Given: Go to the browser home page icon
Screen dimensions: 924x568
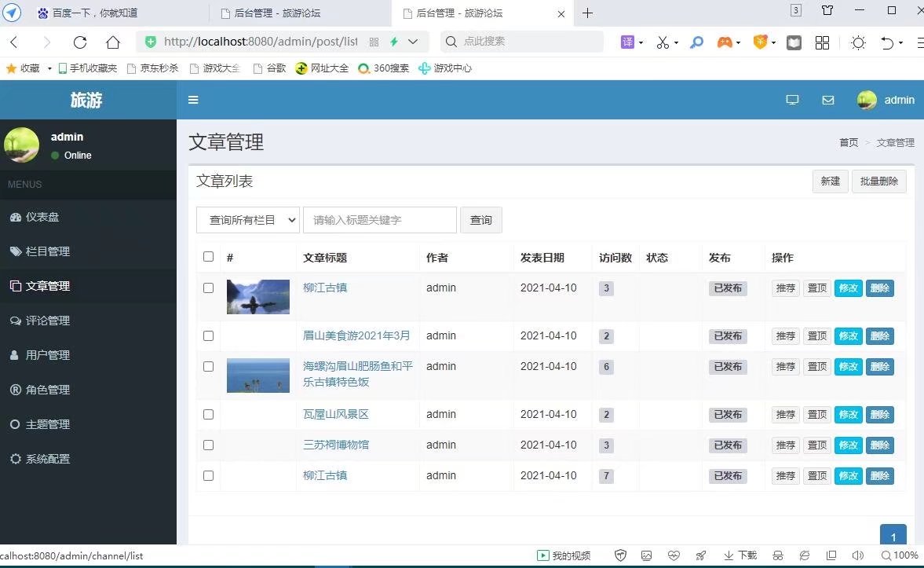Looking at the screenshot, I should 113,42.
